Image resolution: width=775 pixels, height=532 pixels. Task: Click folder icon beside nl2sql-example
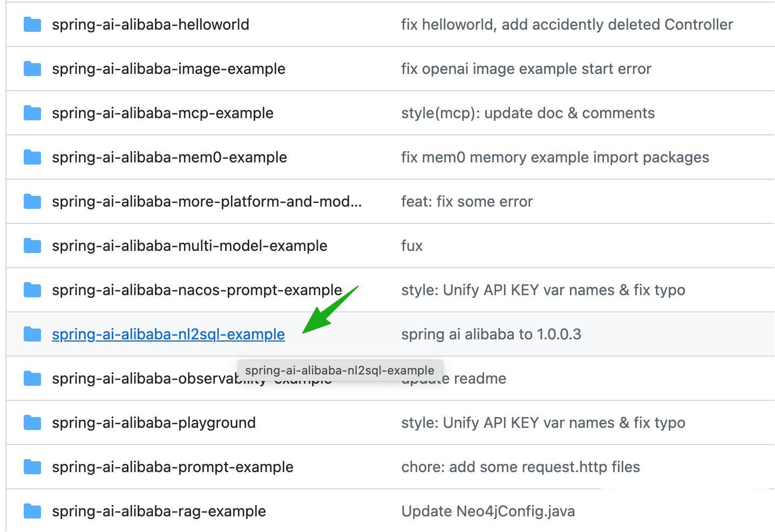pos(32,334)
